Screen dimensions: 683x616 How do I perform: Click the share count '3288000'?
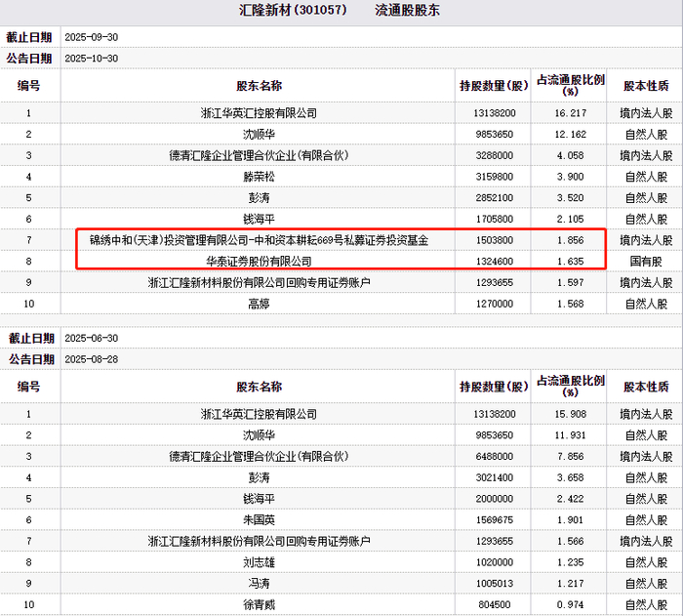pos(495,155)
